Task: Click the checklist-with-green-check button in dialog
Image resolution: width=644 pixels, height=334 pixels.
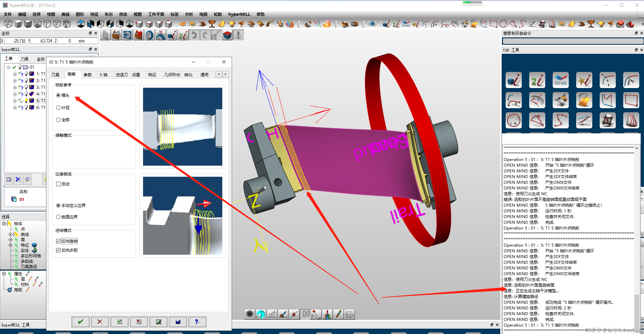Action: point(119,322)
